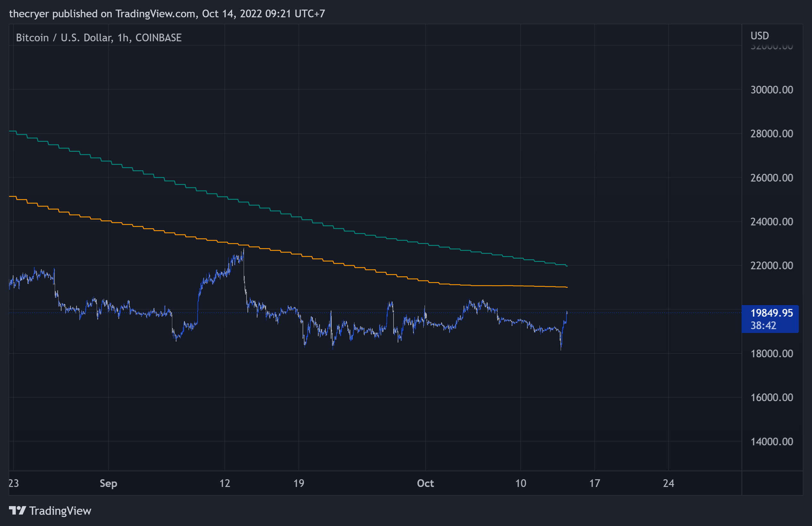Click the latest blue price candle
Image resolution: width=812 pixels, height=526 pixels.
[x=567, y=317]
